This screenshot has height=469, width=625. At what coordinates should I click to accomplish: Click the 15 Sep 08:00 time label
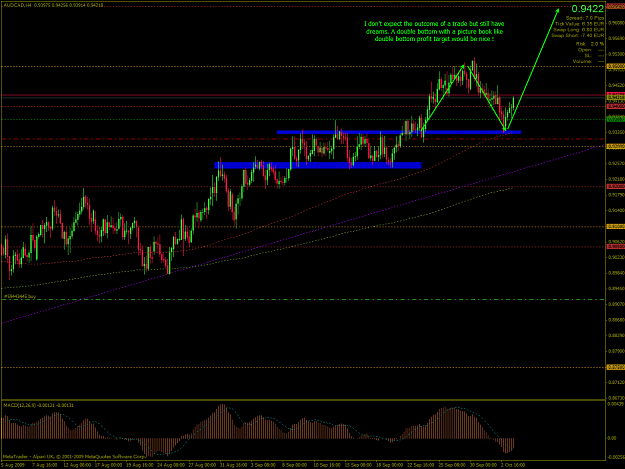point(358,465)
